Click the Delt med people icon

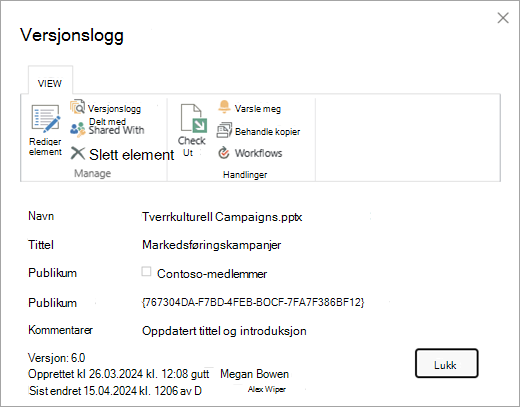click(x=78, y=129)
